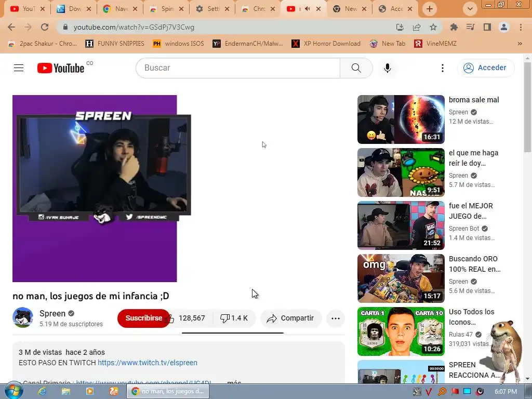The width and height of the screenshot is (532, 399).
Task: Open the VineMEMZ bookmark
Action: tap(435, 44)
